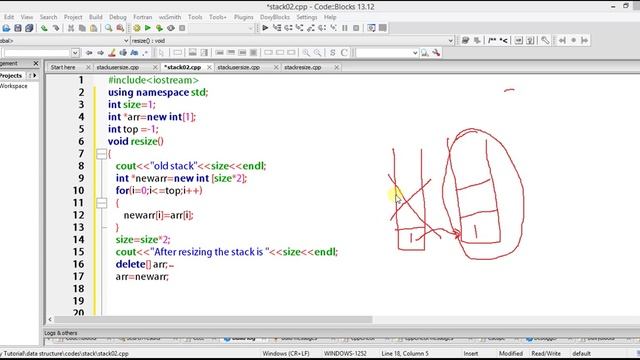Open the Build menu

pos(96,17)
